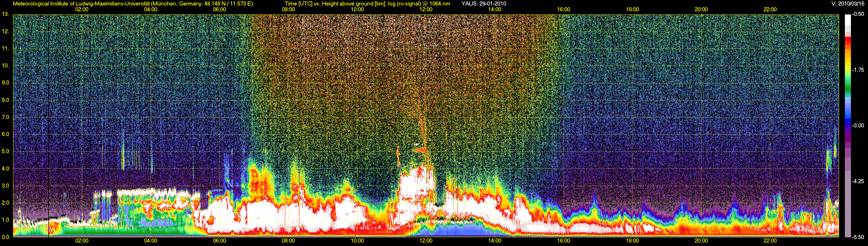868x246 pixels.
Task: Click the -4.25 colorbar scale value
Action: pyautogui.click(x=858, y=181)
